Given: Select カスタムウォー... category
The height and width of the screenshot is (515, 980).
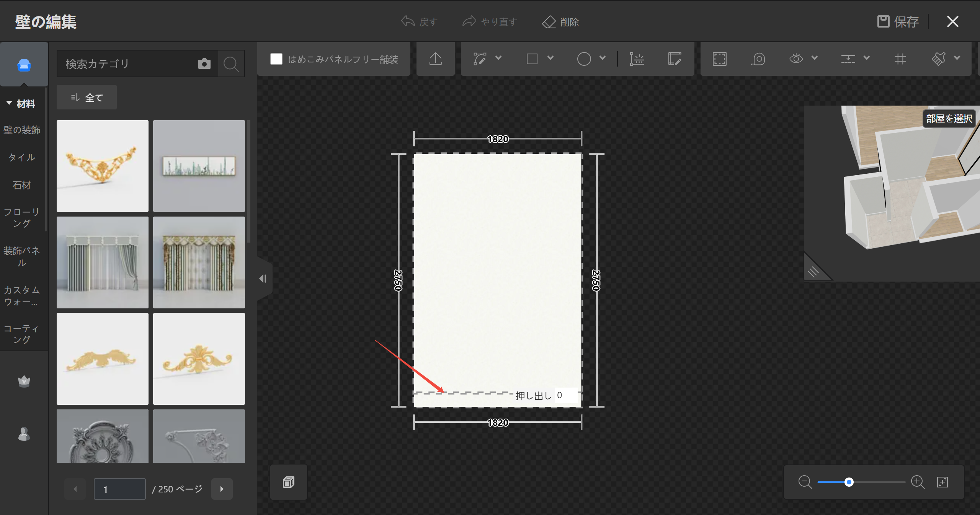Looking at the screenshot, I should (22, 296).
